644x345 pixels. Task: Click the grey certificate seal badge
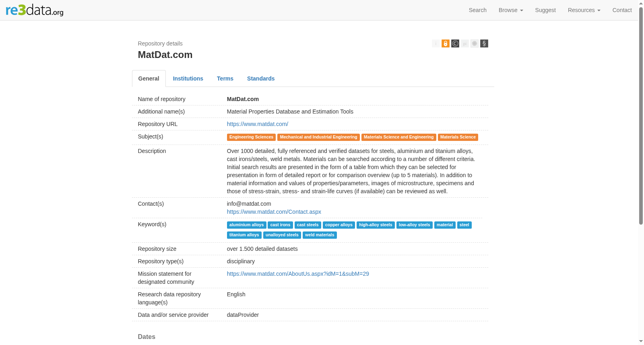click(x=475, y=43)
